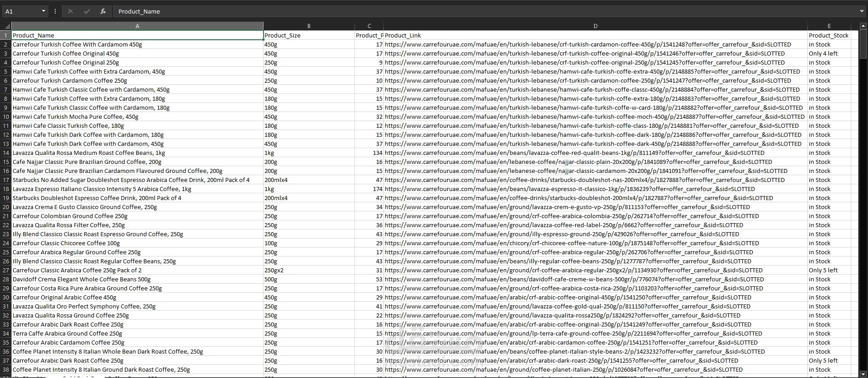Select row 2 header
The image size is (868, 378).
[x=6, y=44]
